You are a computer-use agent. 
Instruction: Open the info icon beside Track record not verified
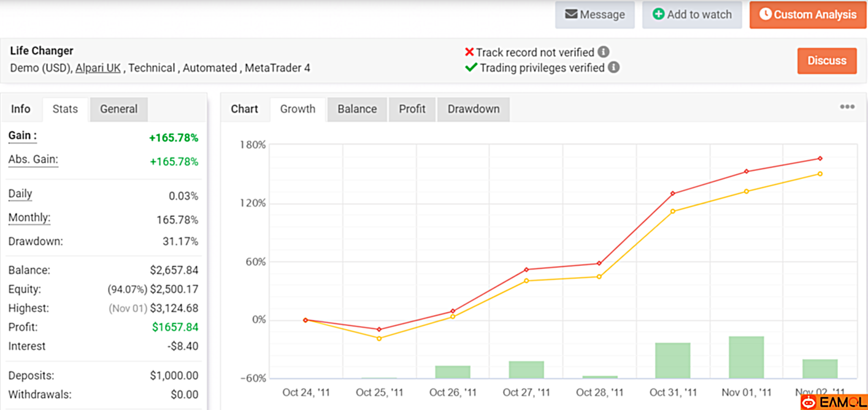(x=602, y=52)
